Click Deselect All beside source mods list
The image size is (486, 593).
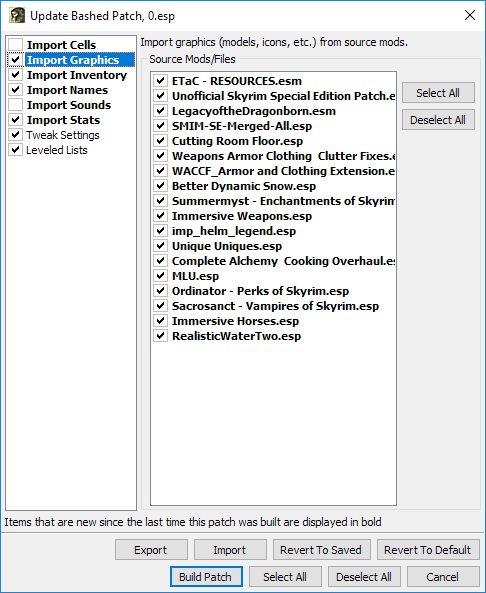[438, 120]
